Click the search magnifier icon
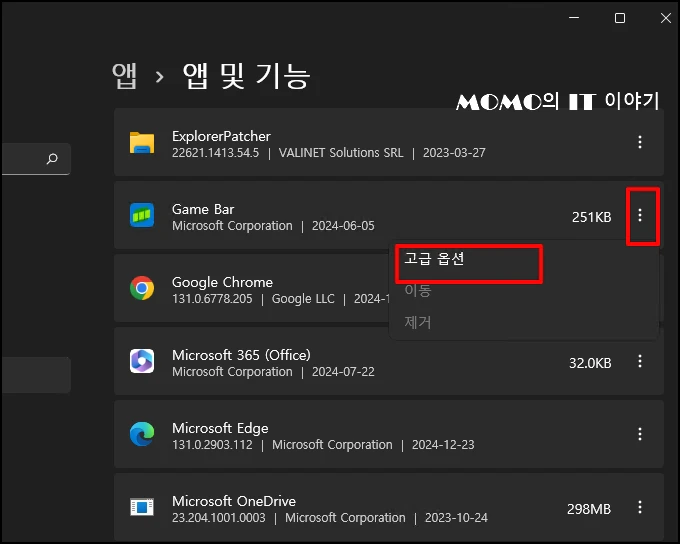Image resolution: width=680 pixels, height=544 pixels. (52, 159)
